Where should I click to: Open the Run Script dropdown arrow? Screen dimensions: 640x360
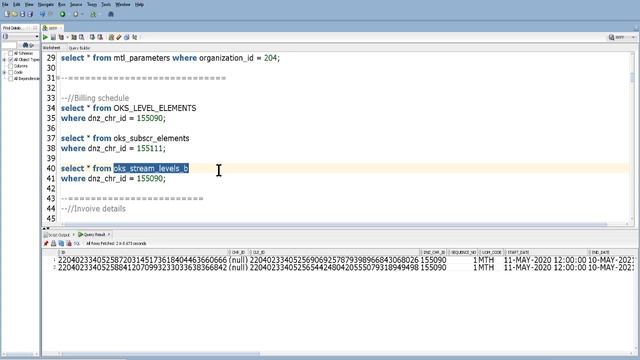tap(67, 37)
